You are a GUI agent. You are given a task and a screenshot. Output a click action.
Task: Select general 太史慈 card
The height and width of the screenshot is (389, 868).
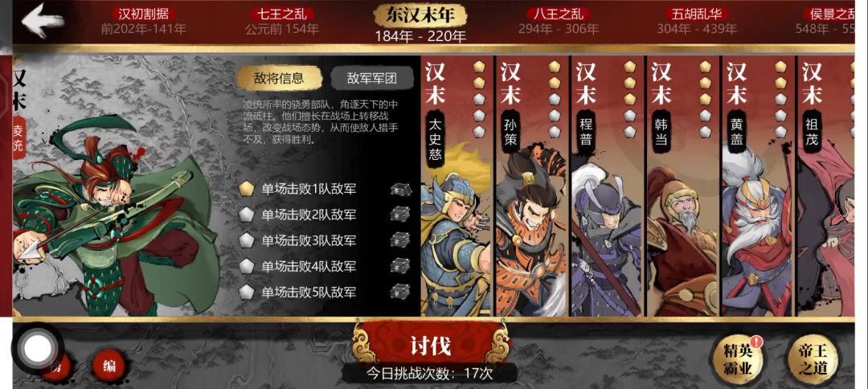pos(457,186)
